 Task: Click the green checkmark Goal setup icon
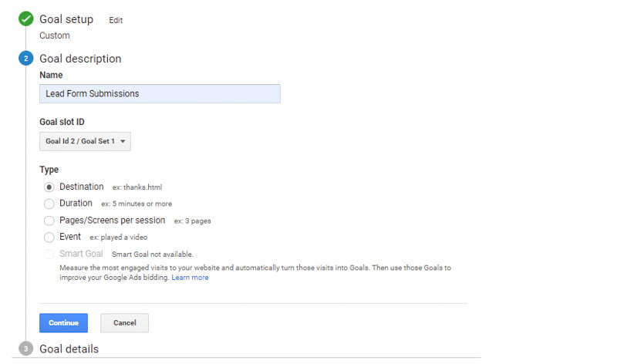(25, 19)
